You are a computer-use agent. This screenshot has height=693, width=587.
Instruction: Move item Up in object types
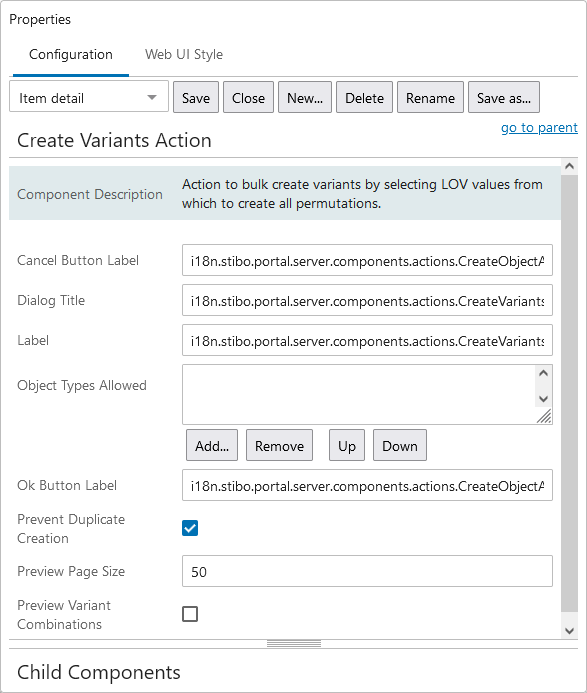pos(347,445)
